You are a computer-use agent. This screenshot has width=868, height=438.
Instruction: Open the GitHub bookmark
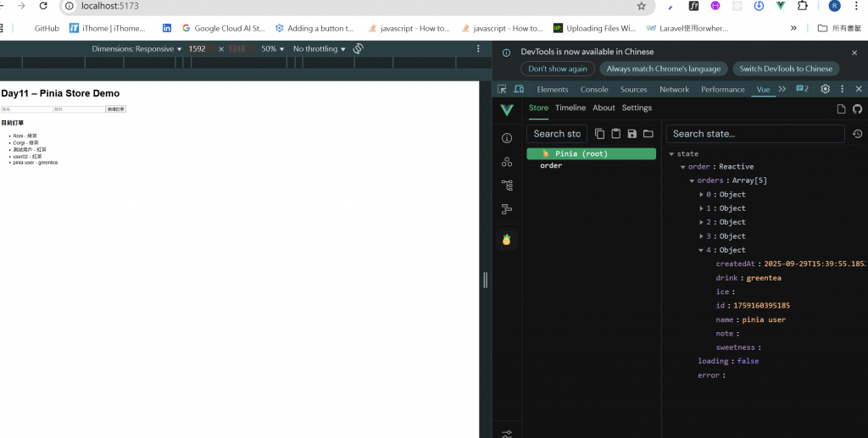click(47, 28)
